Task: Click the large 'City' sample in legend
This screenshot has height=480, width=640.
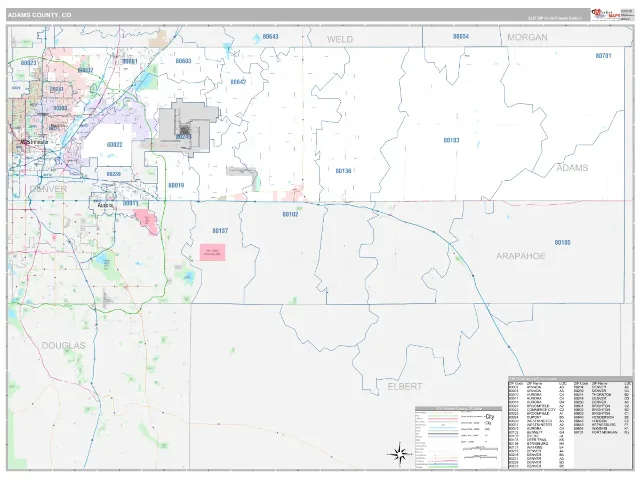Action: coord(489,417)
